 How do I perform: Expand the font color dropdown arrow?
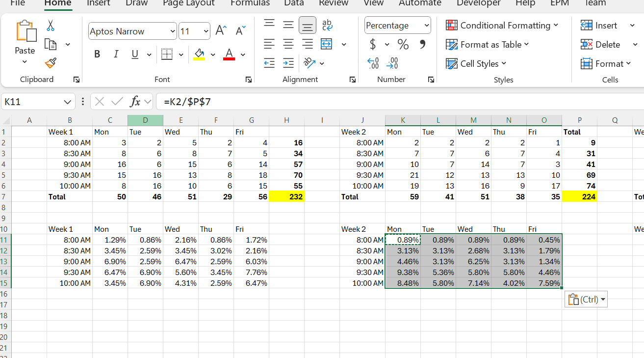[x=243, y=55]
